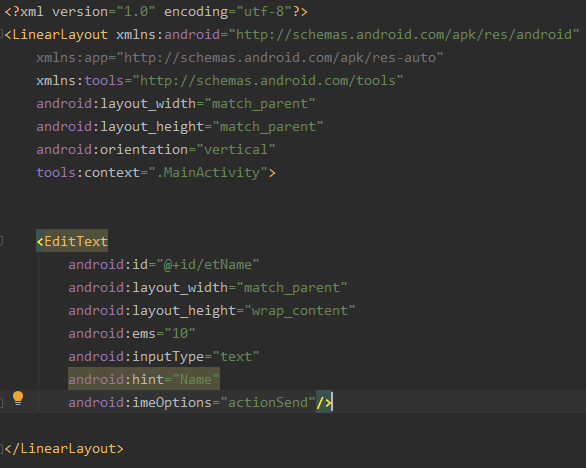The height and width of the screenshot is (468, 586).
Task: Click the android:imeOptions attribute name
Action: click(x=140, y=403)
